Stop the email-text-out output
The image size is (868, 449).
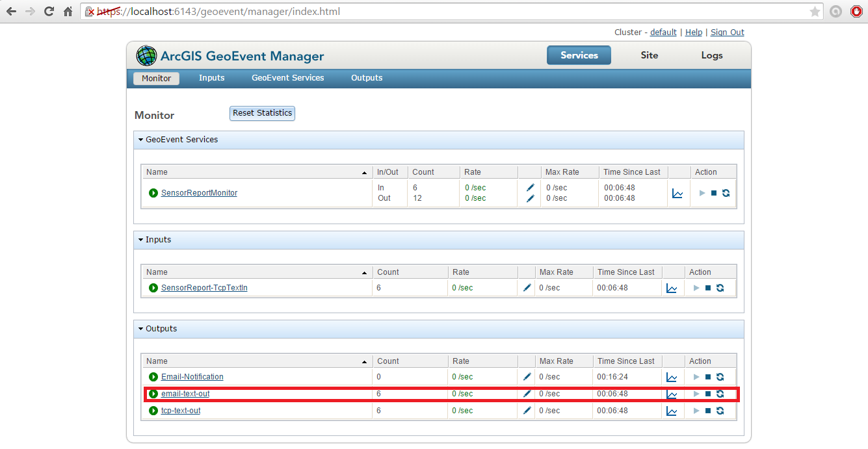pos(708,394)
